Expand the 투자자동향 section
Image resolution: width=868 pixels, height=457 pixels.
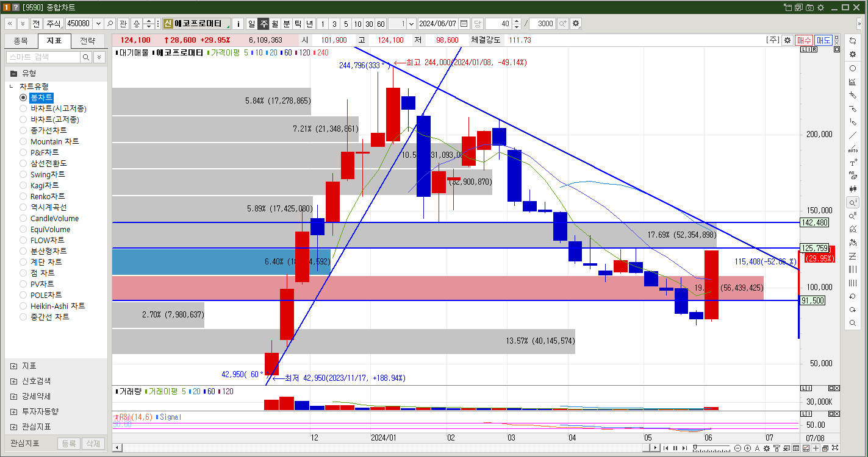[14, 411]
